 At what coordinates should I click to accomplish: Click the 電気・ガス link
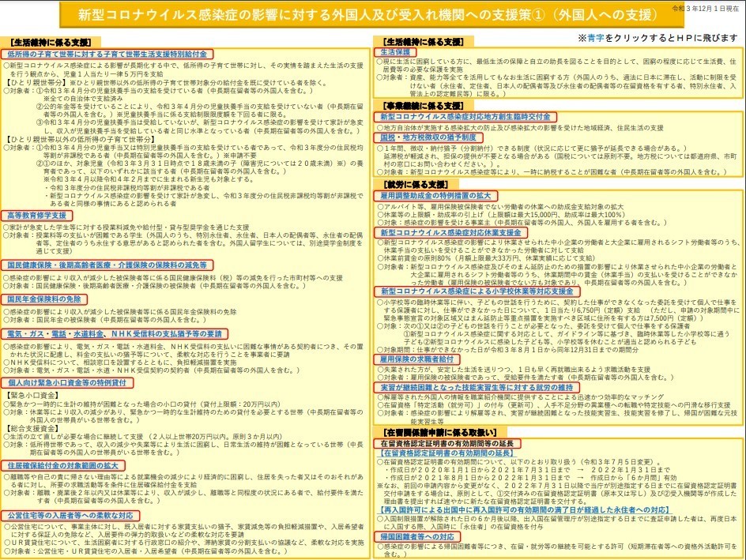(x=27, y=334)
